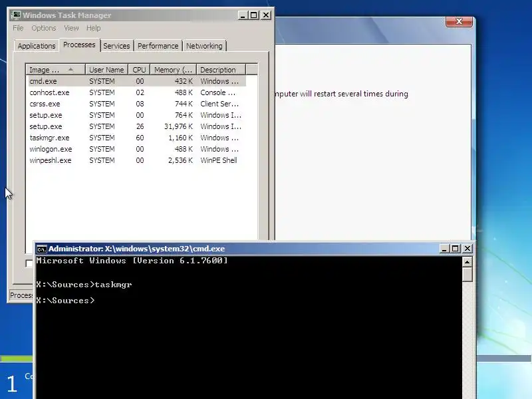Image resolution: width=532 pixels, height=399 pixels.
Task: Click the cmd.exe window system icon
Action: point(41,249)
